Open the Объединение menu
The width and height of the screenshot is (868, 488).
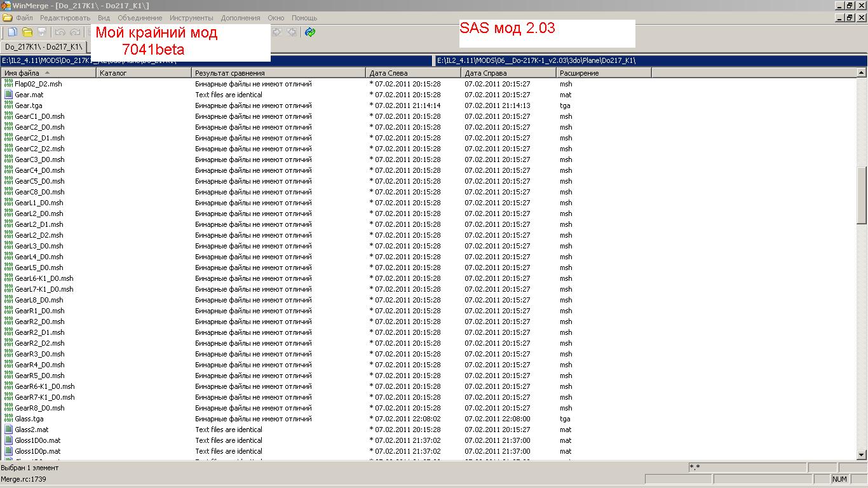pos(140,18)
